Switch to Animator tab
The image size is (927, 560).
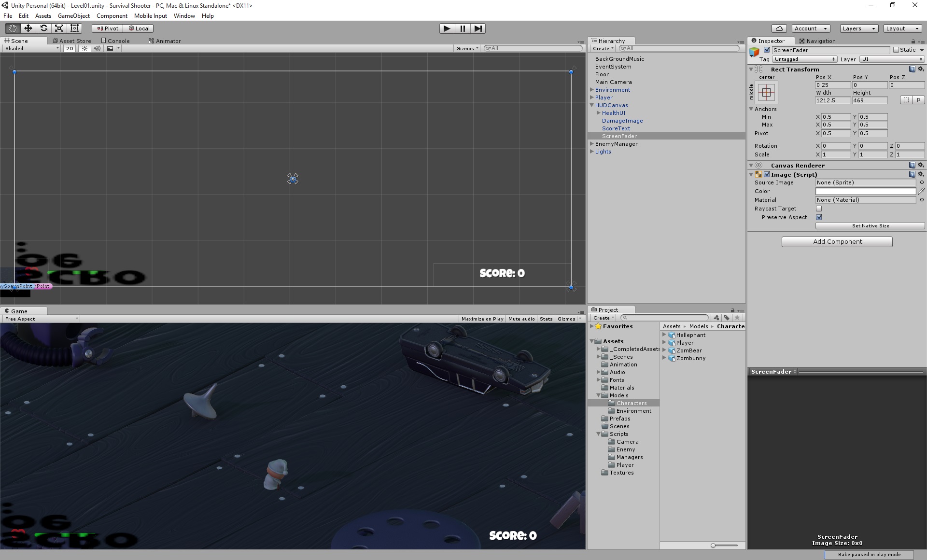click(165, 41)
